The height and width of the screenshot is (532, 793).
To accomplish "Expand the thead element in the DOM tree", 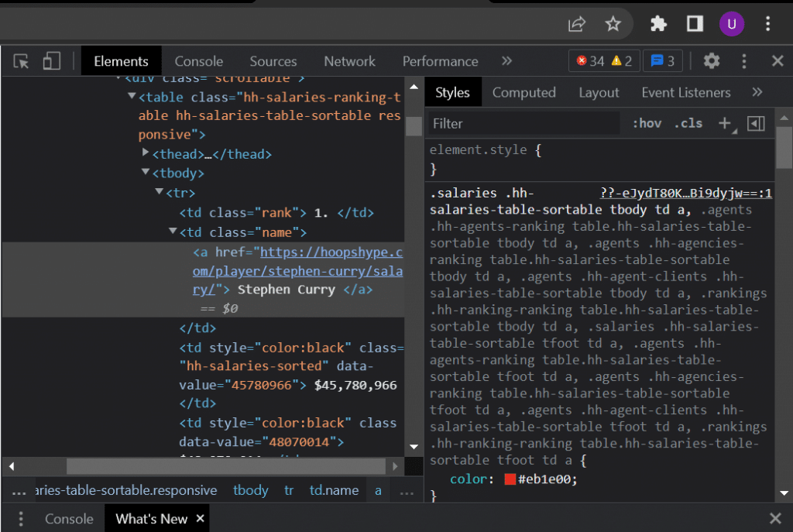I will tap(145, 153).
